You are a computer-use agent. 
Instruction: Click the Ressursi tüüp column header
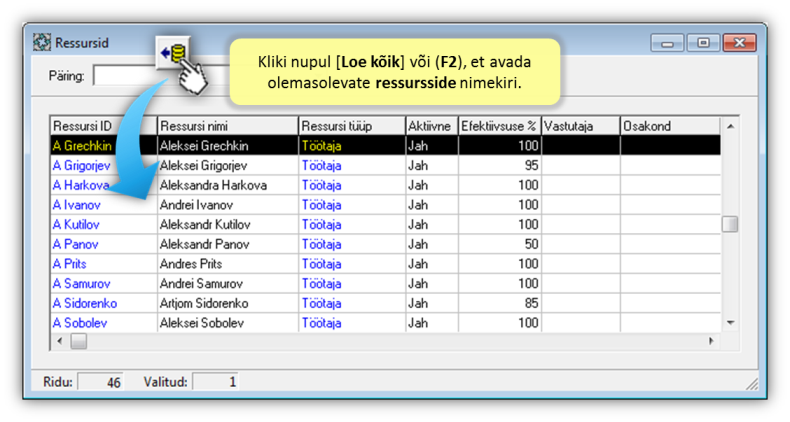click(x=350, y=126)
